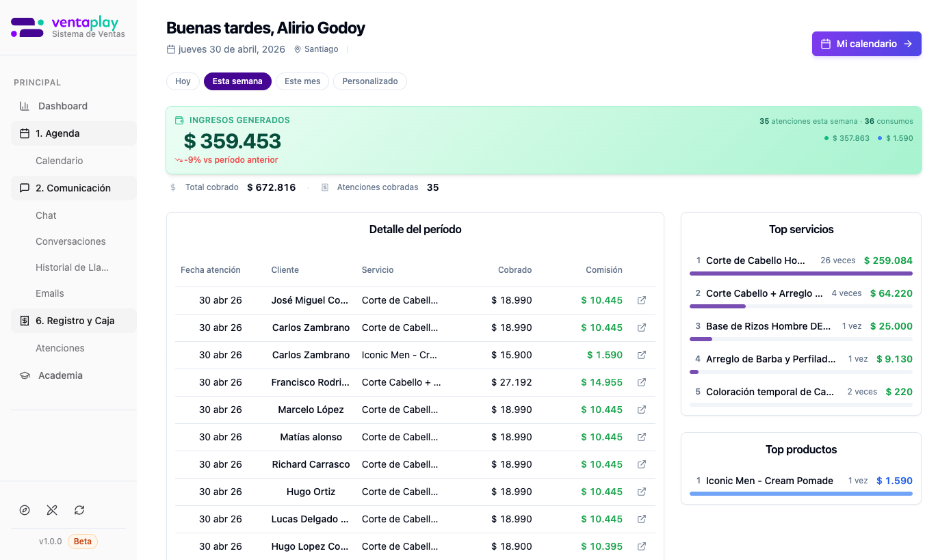
Task: Click Coloración temporal de Ca... service
Action: pos(770,392)
